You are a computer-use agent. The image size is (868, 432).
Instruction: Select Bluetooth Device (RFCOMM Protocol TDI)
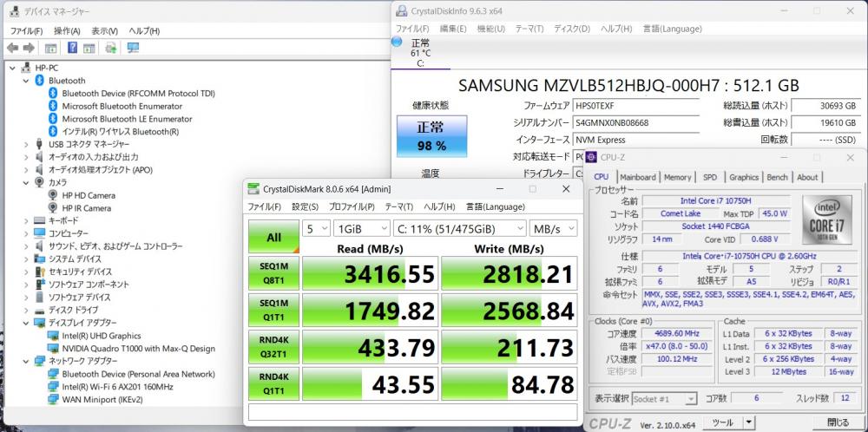click(x=138, y=94)
